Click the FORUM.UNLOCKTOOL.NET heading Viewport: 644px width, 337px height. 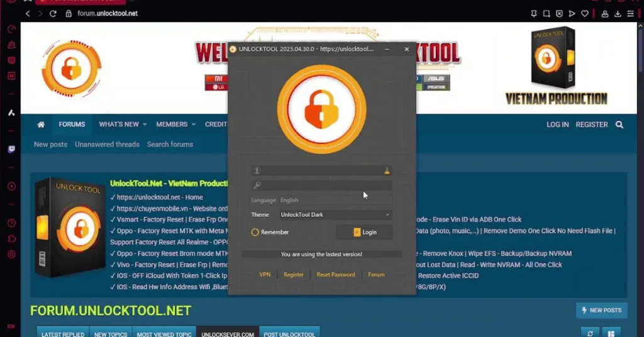pyautogui.click(x=111, y=311)
